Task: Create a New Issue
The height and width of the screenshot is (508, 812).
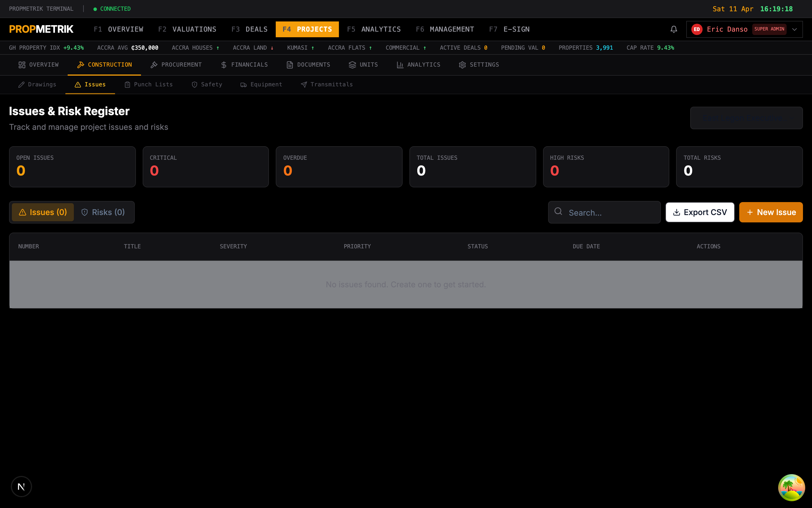Action: (x=771, y=212)
